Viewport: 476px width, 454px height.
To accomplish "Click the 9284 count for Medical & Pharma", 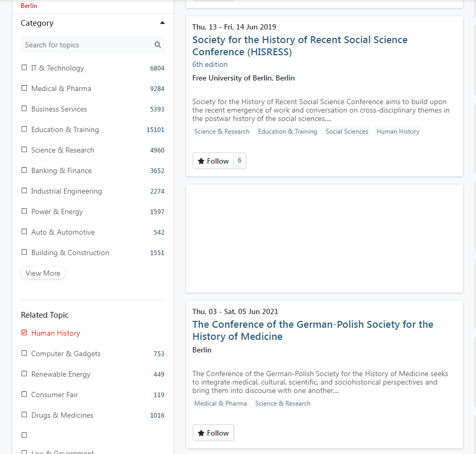I will (157, 89).
